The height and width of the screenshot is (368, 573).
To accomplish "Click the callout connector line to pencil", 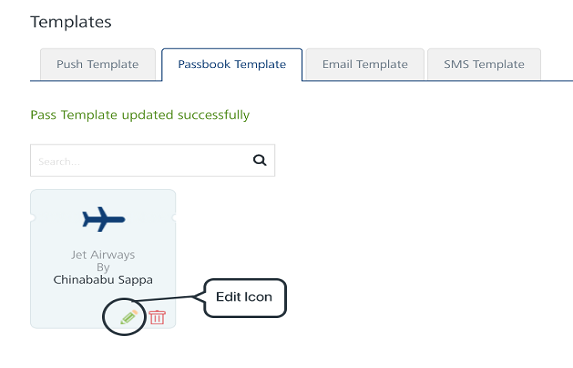I will coord(164,299).
